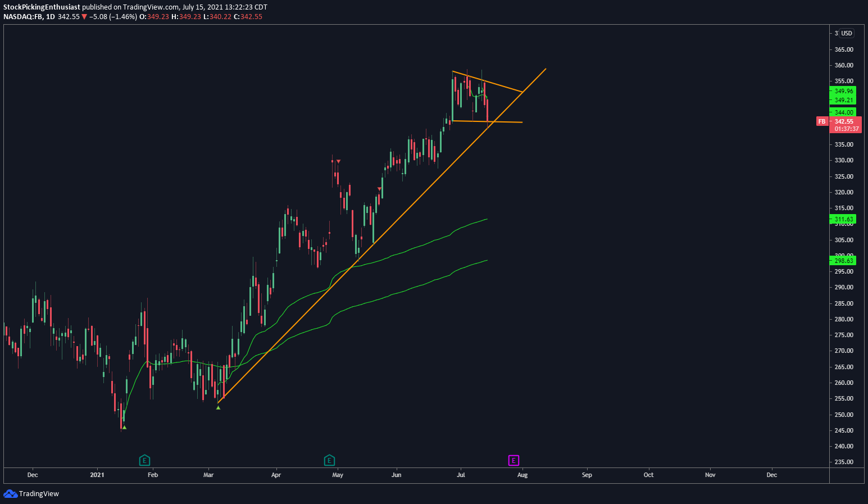
Task: Click the green 349.21 price label
Action: point(844,100)
